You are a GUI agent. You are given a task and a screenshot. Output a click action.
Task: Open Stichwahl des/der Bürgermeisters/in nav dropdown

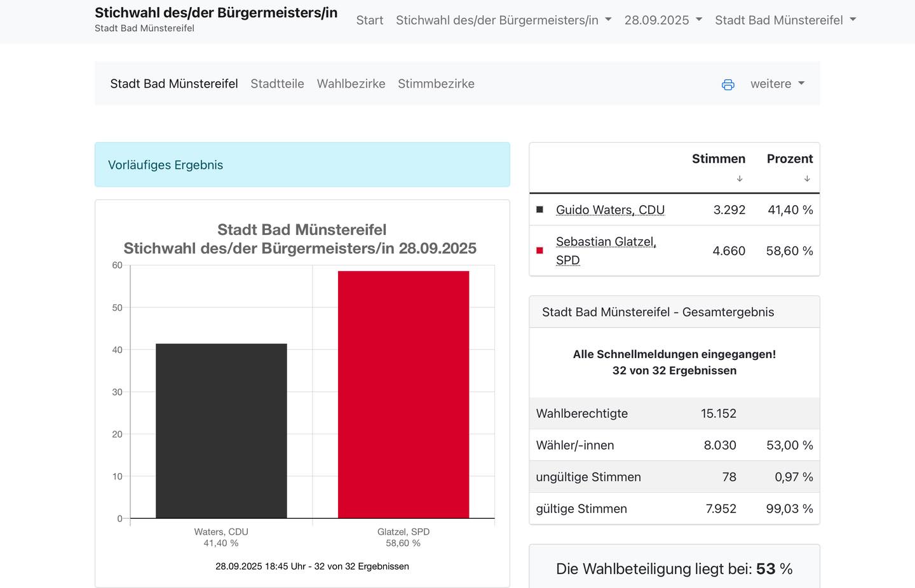(503, 20)
